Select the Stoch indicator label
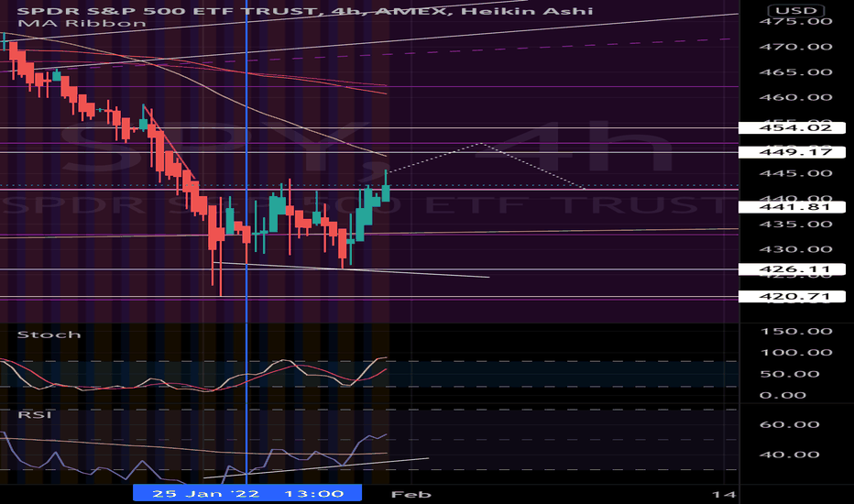 [x=49, y=334]
